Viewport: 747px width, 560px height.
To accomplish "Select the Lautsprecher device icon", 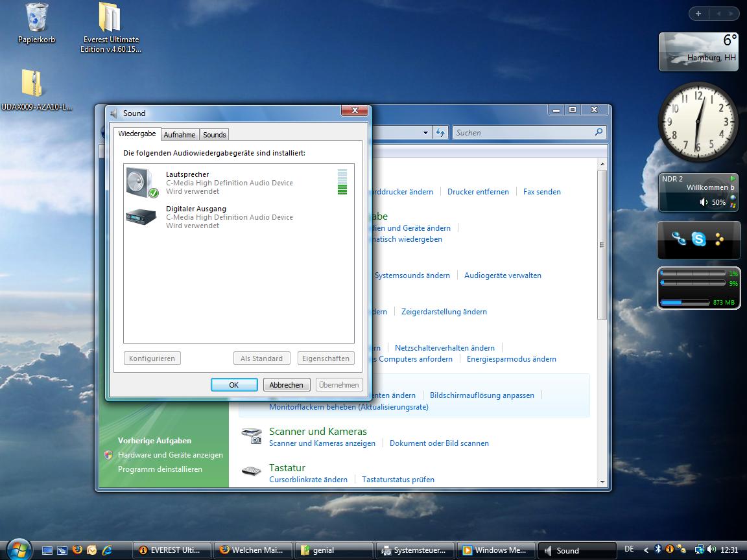I will coord(142,183).
